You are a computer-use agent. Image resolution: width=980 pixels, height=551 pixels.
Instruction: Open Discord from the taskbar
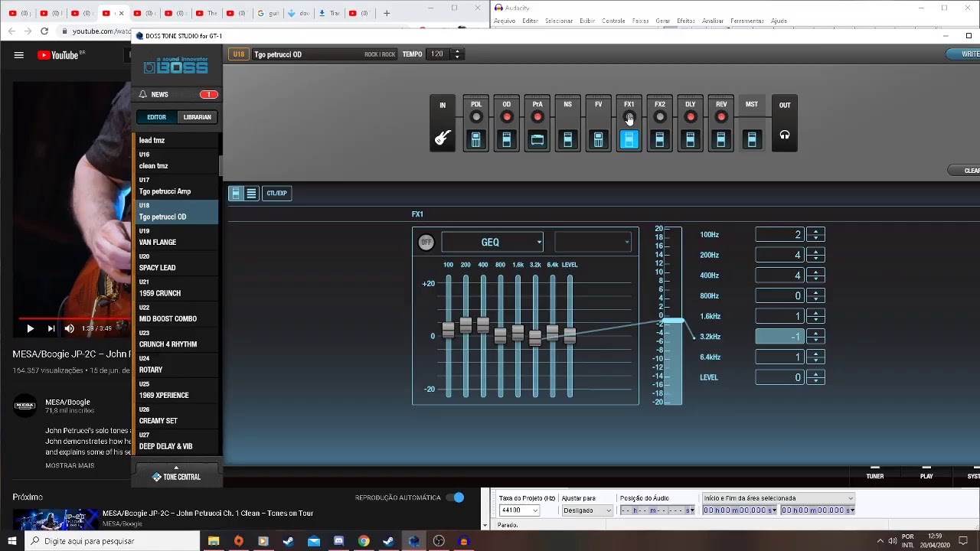(x=338, y=541)
